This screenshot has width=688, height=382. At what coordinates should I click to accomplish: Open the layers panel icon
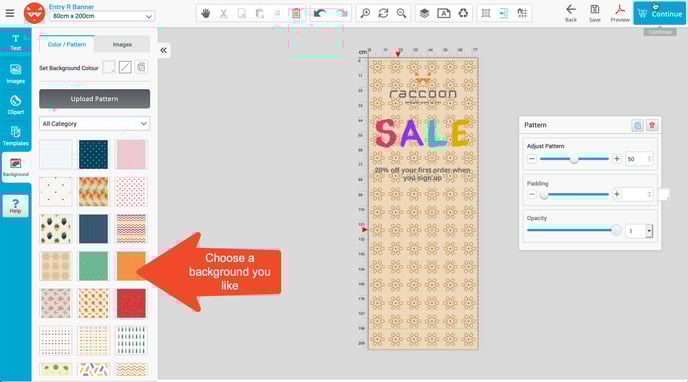tap(424, 14)
